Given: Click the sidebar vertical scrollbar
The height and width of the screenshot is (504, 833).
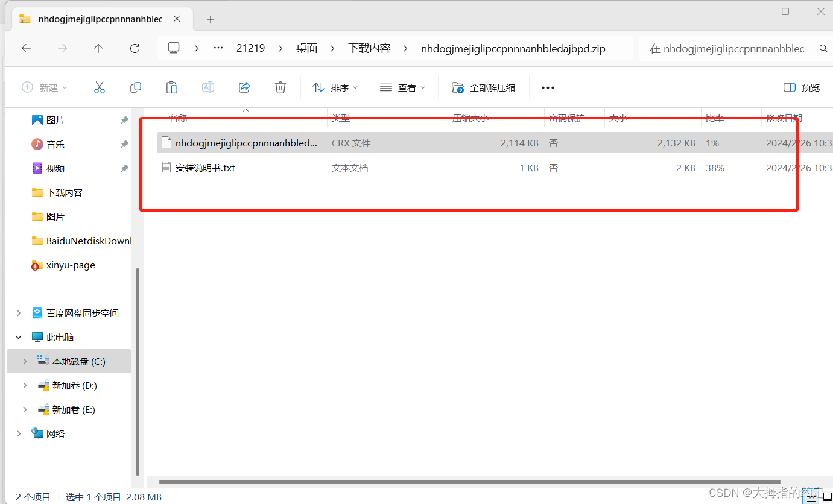Looking at the screenshot, I should pos(136,372).
